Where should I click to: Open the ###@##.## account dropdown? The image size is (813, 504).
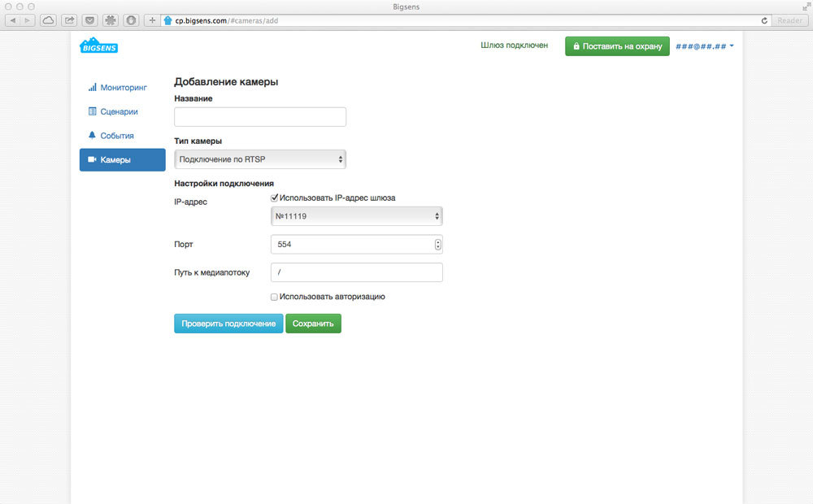pyautogui.click(x=704, y=46)
